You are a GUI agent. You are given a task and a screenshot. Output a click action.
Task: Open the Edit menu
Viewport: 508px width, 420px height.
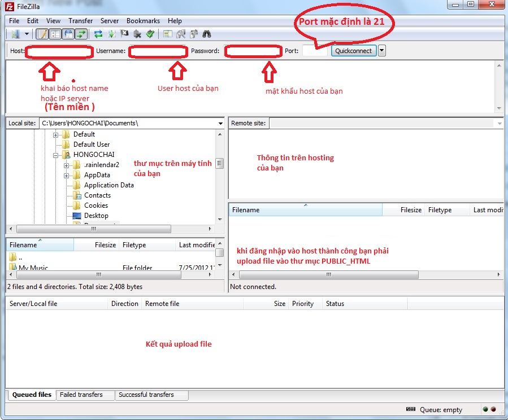pyautogui.click(x=33, y=21)
